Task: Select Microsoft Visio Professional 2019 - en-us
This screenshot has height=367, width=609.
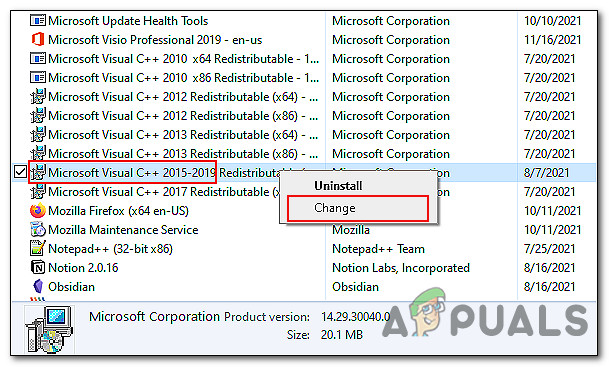Action: point(155,40)
